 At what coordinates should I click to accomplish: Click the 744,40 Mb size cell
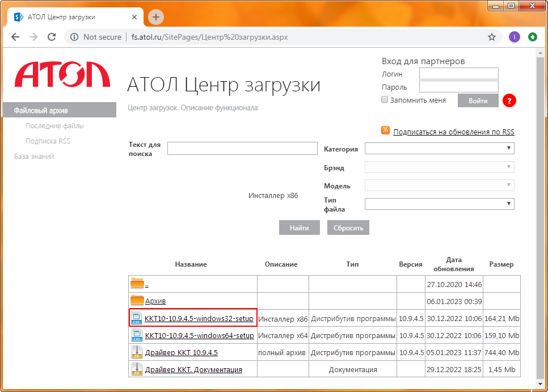coord(501,352)
